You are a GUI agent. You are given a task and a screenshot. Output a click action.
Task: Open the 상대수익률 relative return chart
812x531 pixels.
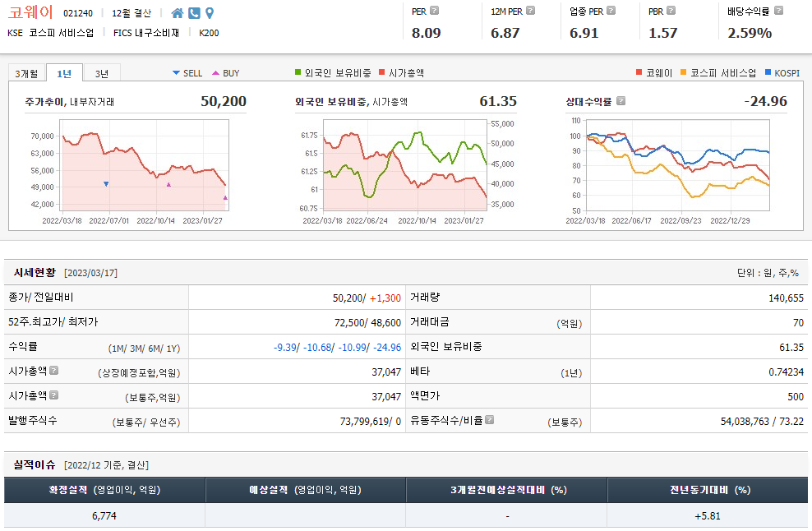[x=678, y=164]
